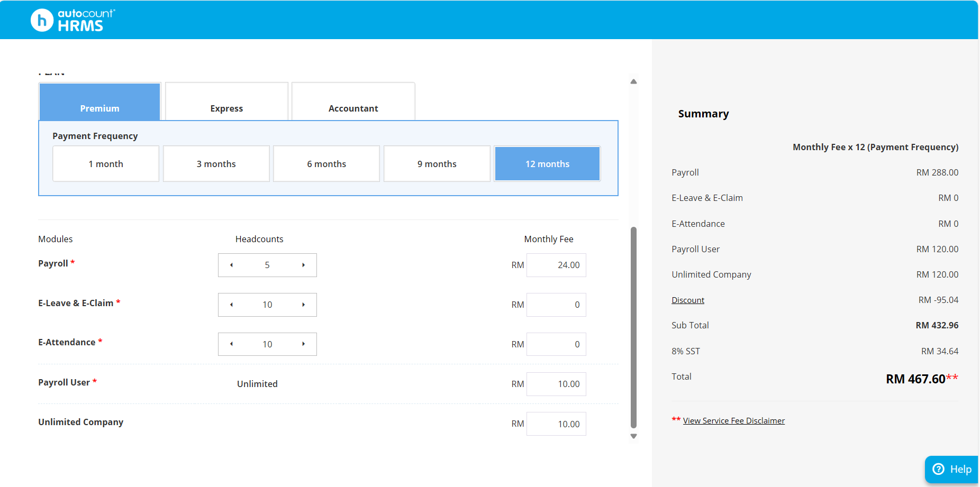Click the Payroll monthly fee field
This screenshot has height=487, width=980.
[556, 265]
